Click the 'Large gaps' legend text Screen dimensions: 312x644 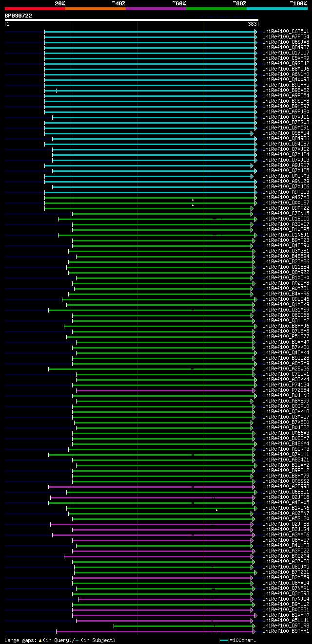pos(20,640)
